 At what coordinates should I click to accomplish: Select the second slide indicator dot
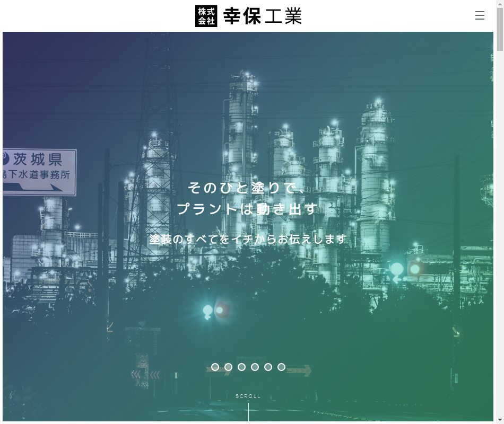click(x=228, y=367)
